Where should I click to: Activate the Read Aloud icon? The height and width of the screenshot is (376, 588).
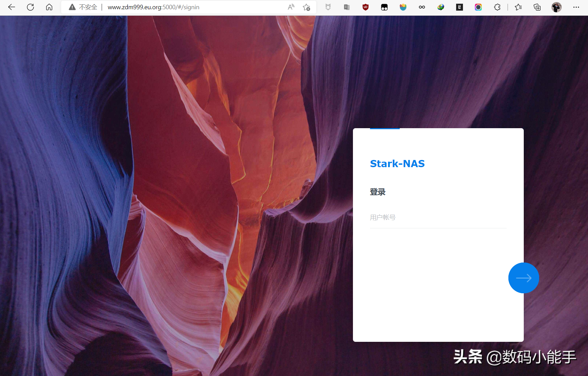291,7
